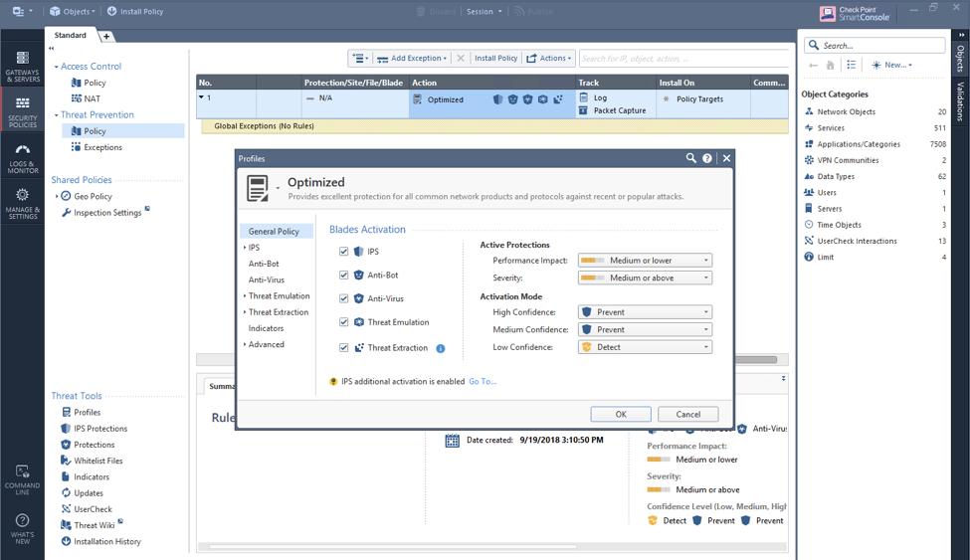Viewport: 970px width, 560px height.
Task: Select Indicators in profile navigation
Action: click(266, 328)
